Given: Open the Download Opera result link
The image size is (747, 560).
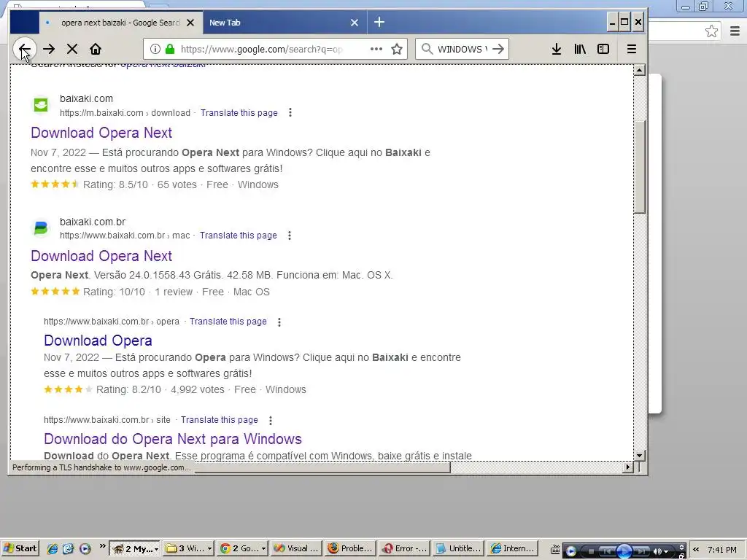Looking at the screenshot, I should 98,341.
